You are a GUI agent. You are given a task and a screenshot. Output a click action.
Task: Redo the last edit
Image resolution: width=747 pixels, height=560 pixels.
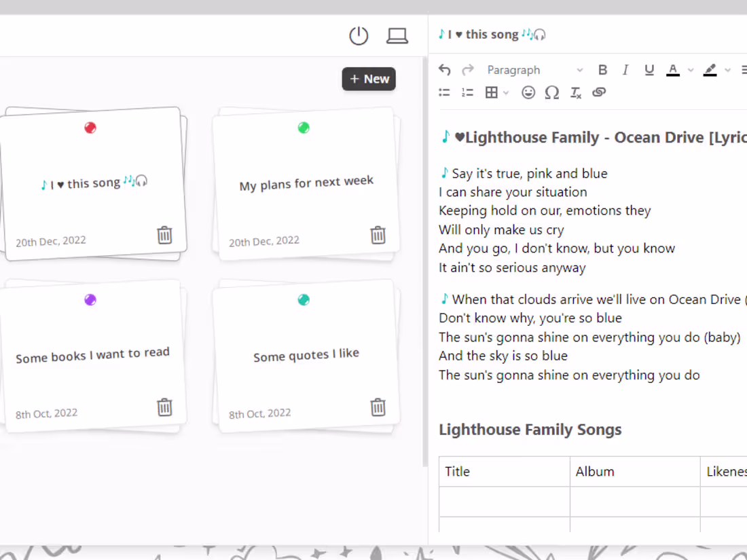click(x=468, y=70)
